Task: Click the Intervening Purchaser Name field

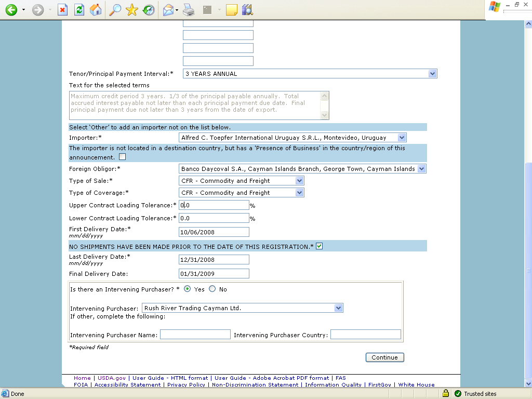Action: (x=195, y=335)
